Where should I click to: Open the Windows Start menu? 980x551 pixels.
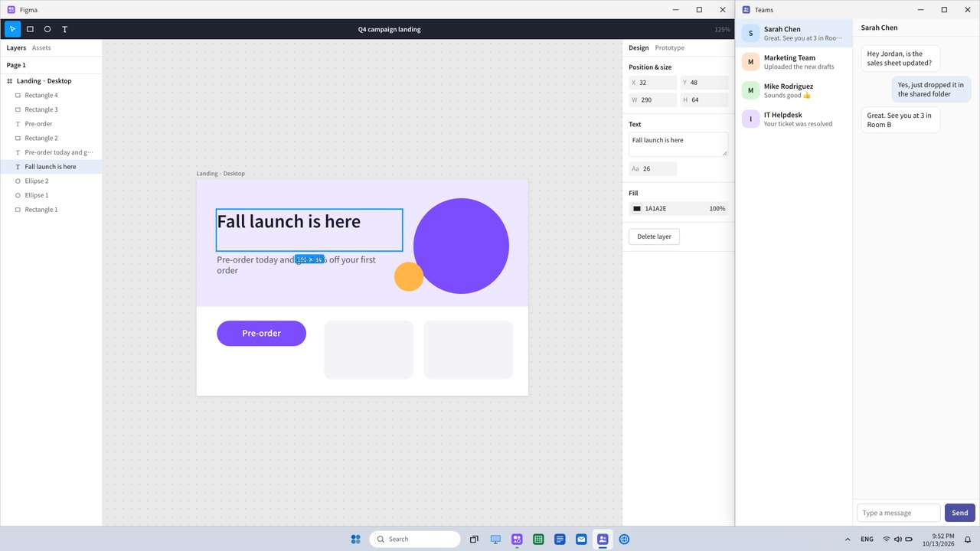pyautogui.click(x=355, y=539)
